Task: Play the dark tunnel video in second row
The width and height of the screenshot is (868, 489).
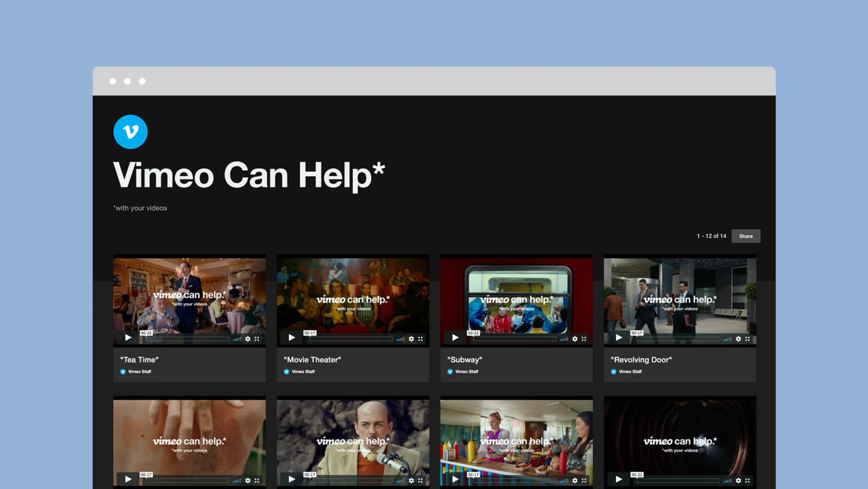Action: [619, 479]
